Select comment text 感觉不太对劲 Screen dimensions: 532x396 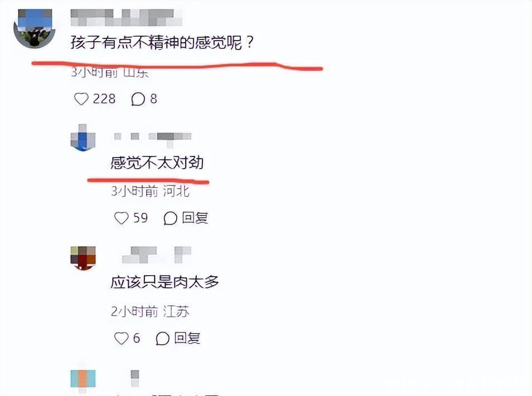157,163
